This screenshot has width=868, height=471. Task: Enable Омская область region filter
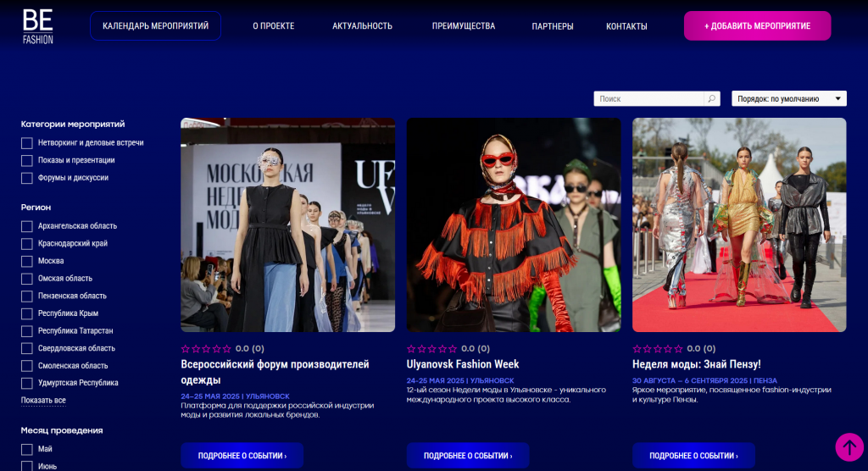pyautogui.click(x=26, y=279)
